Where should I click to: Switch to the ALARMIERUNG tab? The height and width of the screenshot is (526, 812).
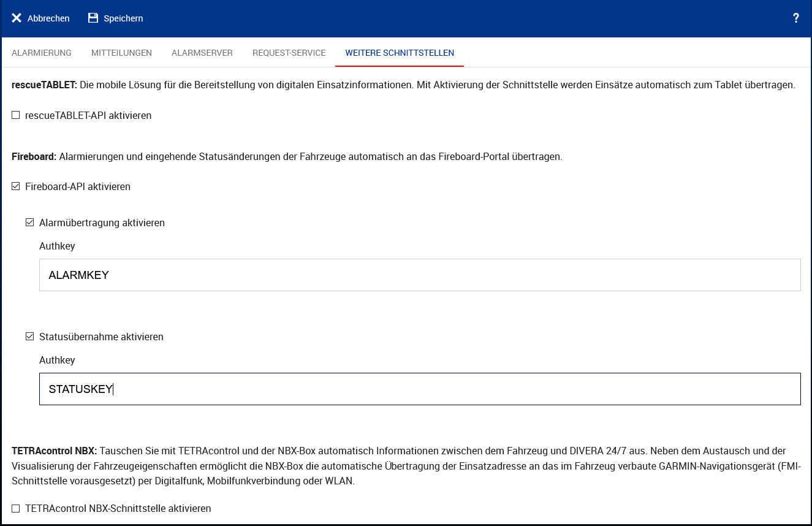(42, 53)
